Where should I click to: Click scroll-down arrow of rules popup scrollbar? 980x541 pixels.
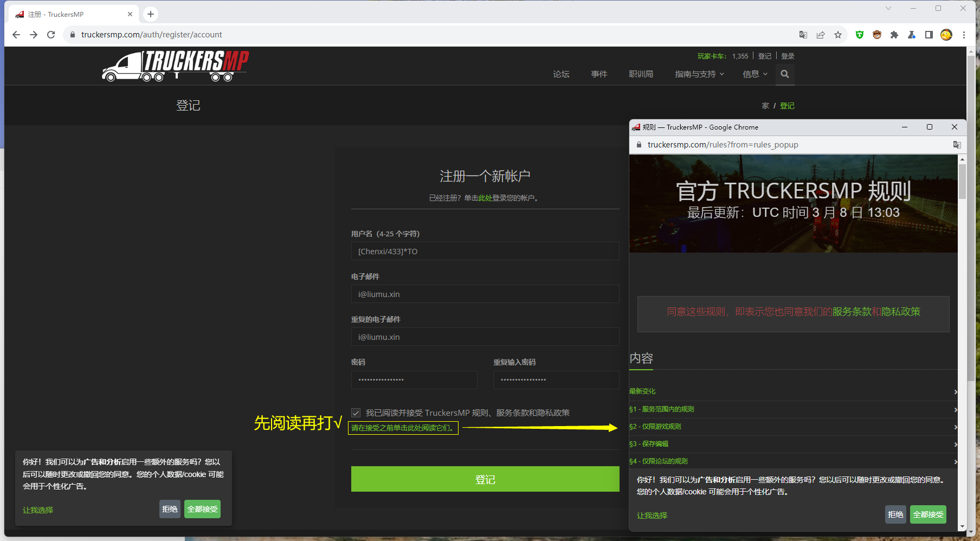click(962, 526)
